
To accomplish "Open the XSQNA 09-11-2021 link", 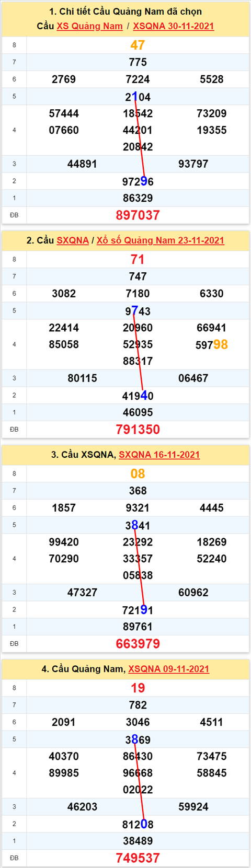I will pos(169,669).
